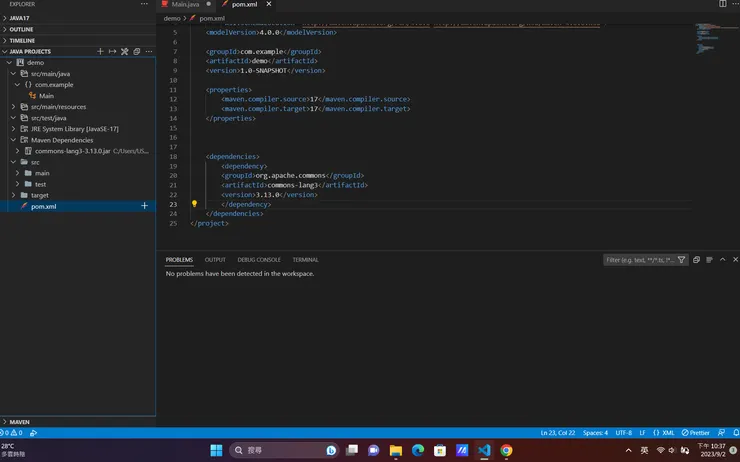This screenshot has width=740, height=462.
Task: Click the Prettier status bar item
Action: pos(696,433)
